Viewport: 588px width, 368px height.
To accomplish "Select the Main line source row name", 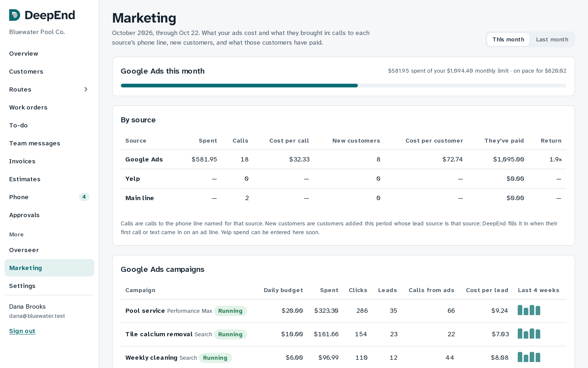I will [140, 198].
